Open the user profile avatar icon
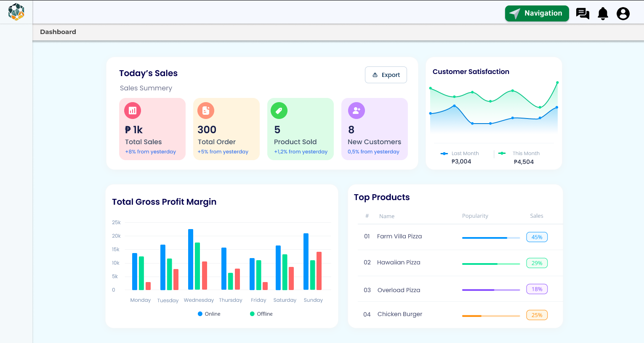The width and height of the screenshot is (644, 343). pyautogui.click(x=623, y=13)
